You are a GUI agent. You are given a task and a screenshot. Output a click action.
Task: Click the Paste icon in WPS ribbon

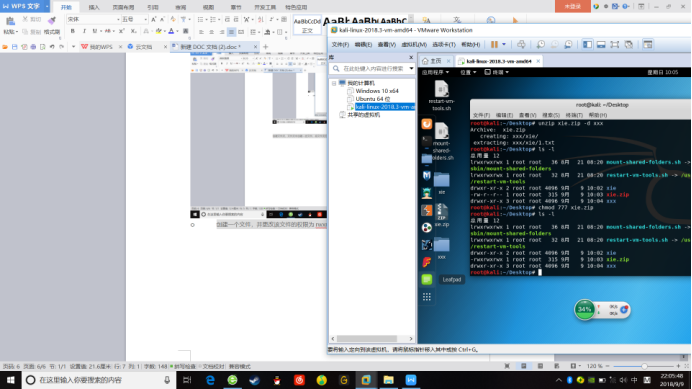click(x=10, y=21)
